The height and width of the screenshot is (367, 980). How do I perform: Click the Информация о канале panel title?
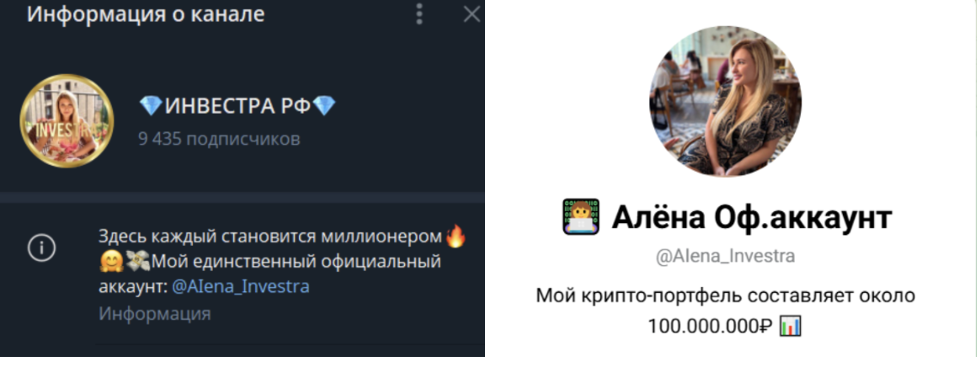click(146, 14)
